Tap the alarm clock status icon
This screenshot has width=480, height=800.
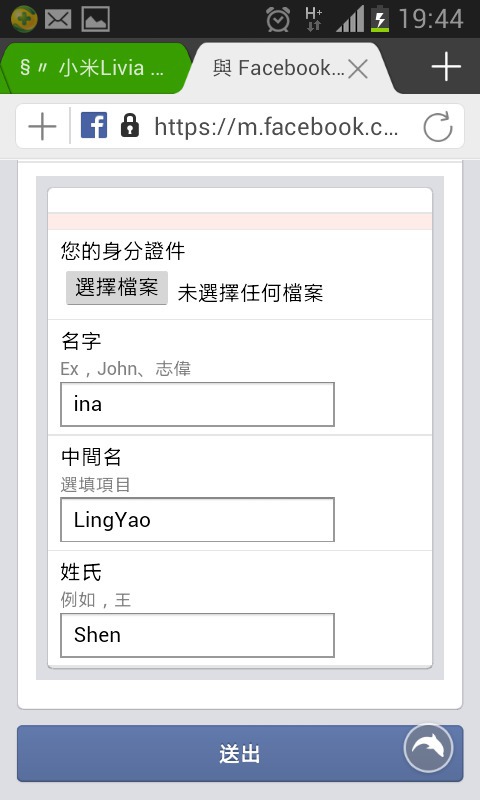pyautogui.click(x=278, y=19)
